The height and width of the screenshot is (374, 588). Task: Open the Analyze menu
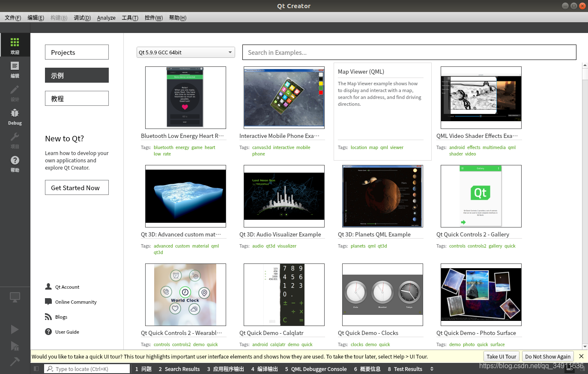tap(106, 18)
